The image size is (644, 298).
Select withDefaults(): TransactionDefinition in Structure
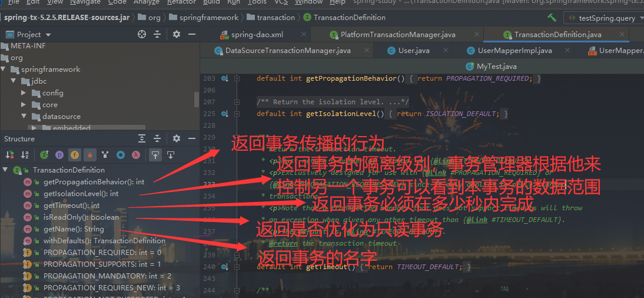(x=104, y=241)
